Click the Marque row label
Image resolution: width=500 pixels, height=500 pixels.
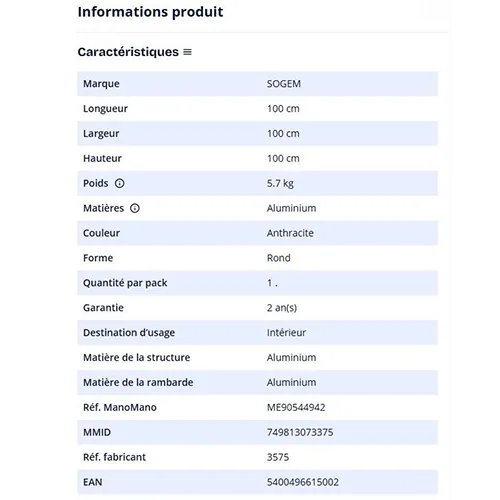[x=101, y=84]
